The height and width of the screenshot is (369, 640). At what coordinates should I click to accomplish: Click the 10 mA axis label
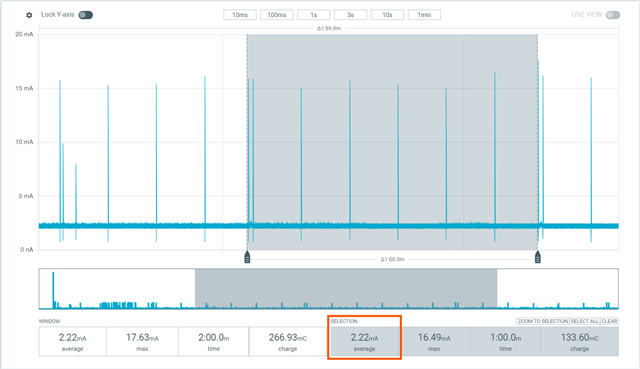[24, 142]
